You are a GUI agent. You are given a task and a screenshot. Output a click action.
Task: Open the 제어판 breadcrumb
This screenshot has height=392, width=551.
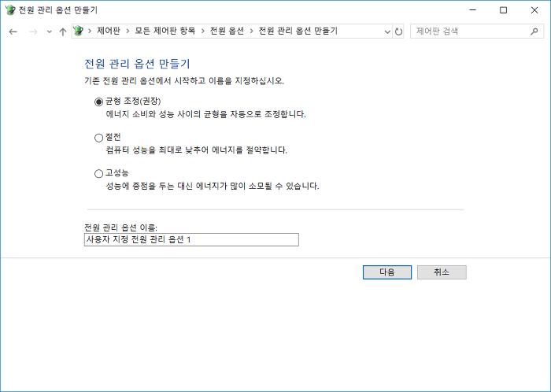(109, 31)
